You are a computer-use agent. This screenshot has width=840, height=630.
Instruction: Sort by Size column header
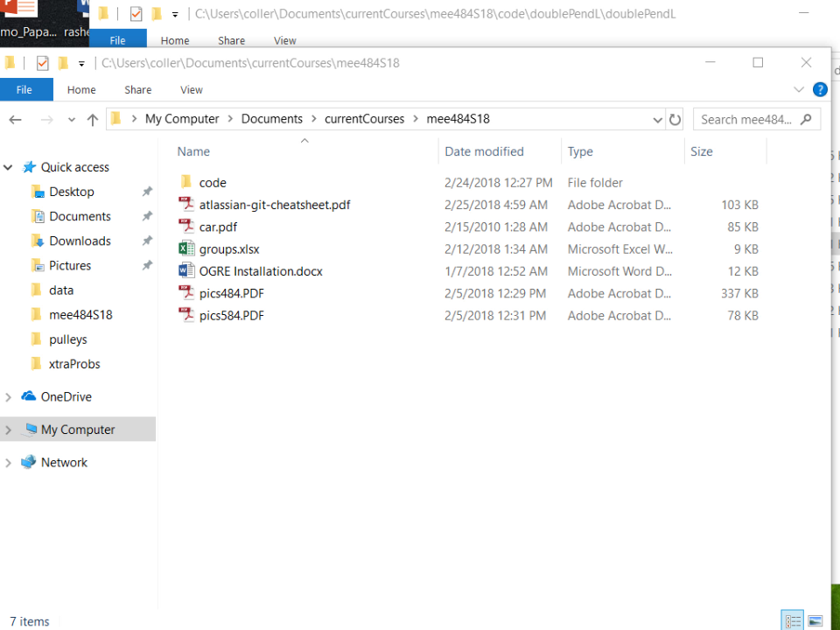pyautogui.click(x=701, y=151)
